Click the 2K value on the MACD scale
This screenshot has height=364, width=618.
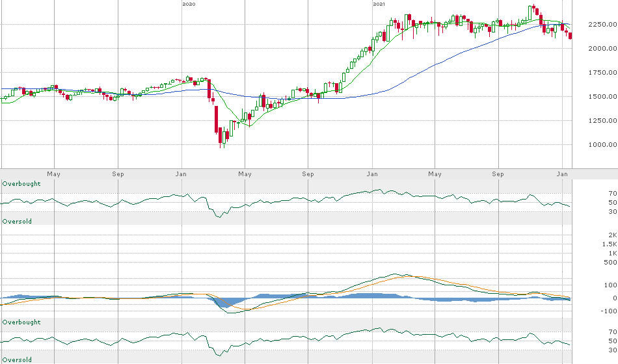[613, 235]
